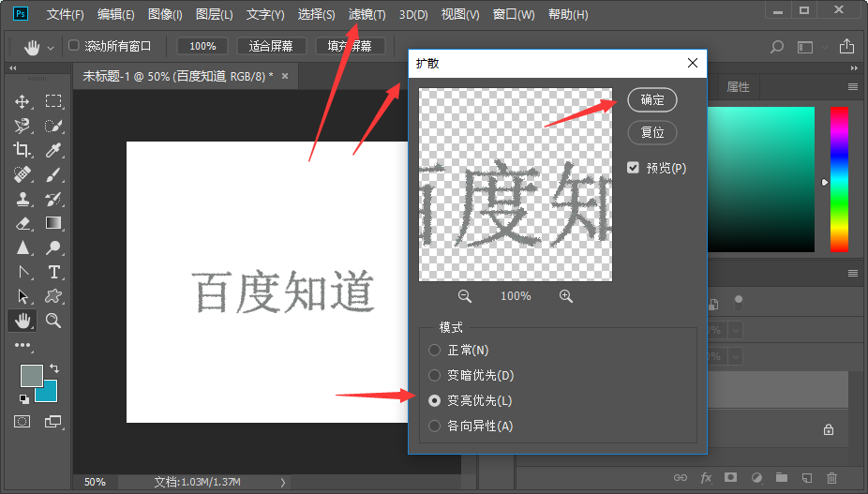Swap foreground and background colors
Image resolution: width=868 pixels, height=494 pixels.
54,368
